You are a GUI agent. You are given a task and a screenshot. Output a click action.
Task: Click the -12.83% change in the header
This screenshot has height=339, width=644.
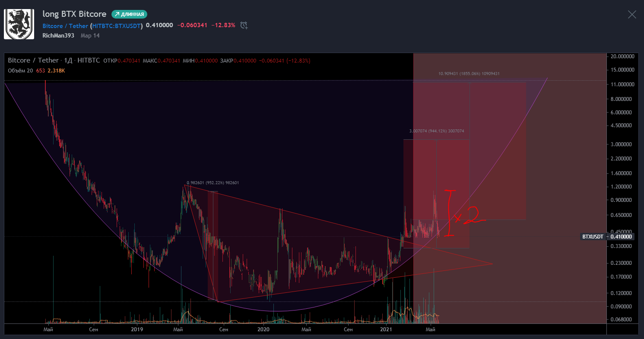coord(223,25)
